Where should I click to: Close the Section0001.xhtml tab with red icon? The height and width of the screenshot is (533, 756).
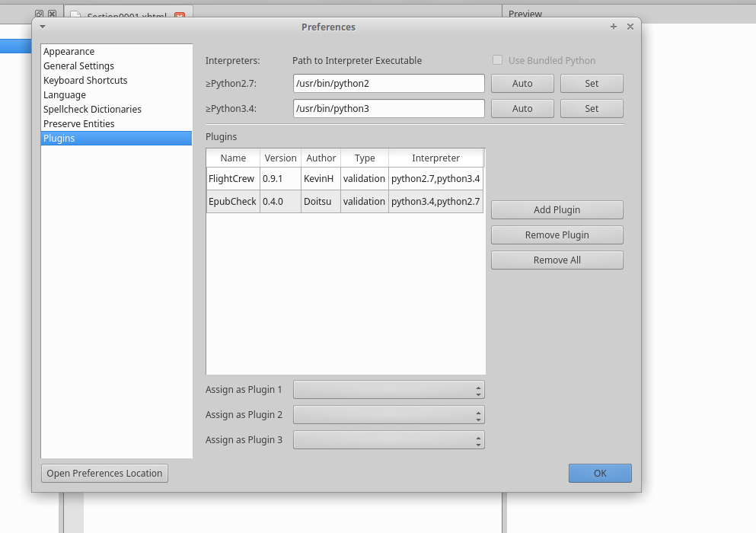(180, 15)
